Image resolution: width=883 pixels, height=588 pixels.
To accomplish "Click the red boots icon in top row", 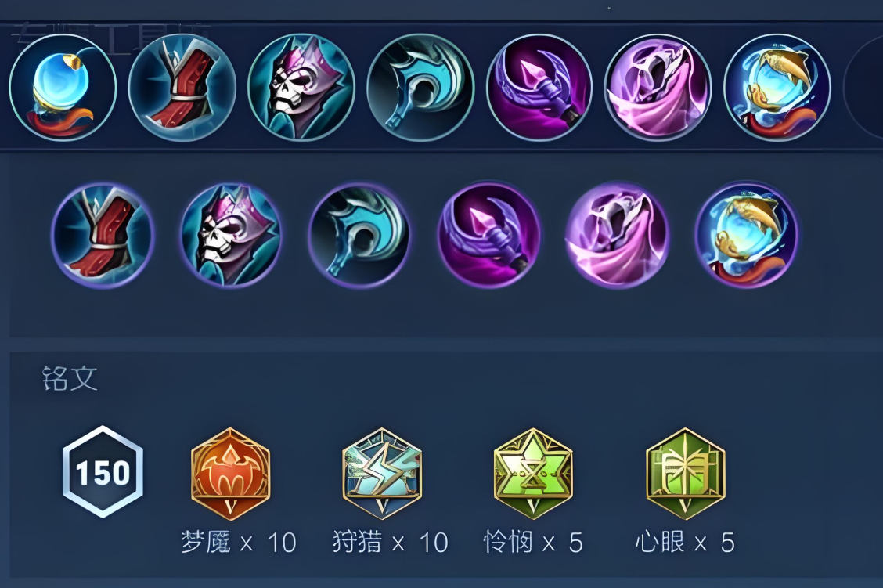I will [182, 87].
